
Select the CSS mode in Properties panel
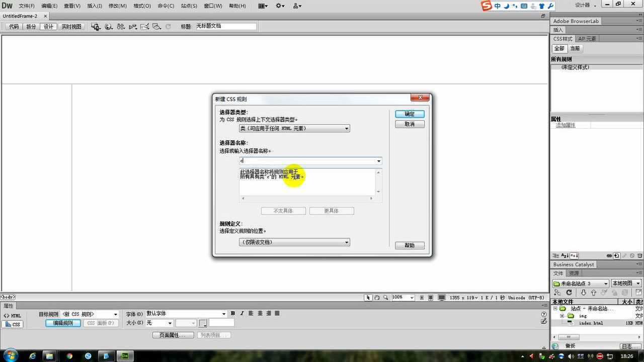[x=13, y=325]
